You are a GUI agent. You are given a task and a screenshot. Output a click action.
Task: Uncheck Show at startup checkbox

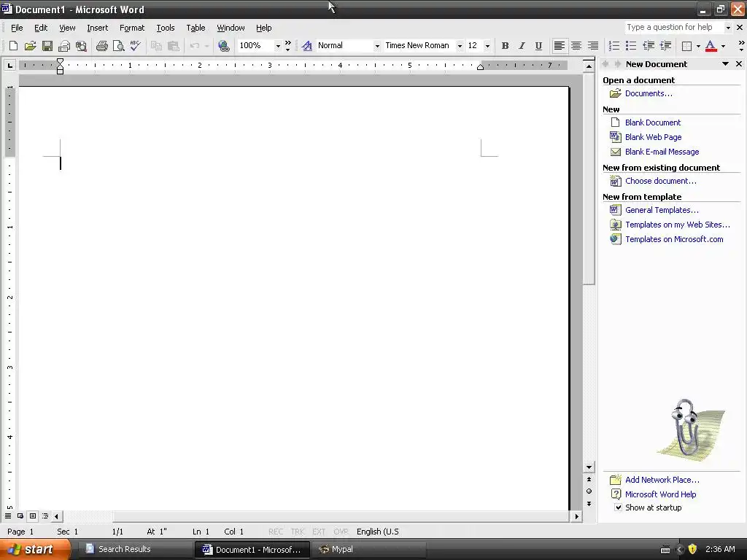(618, 507)
